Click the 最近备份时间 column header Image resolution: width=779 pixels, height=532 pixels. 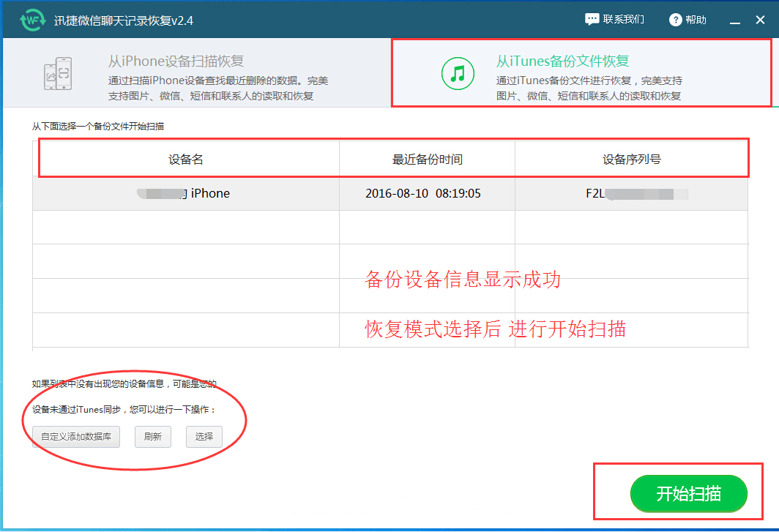click(x=428, y=160)
